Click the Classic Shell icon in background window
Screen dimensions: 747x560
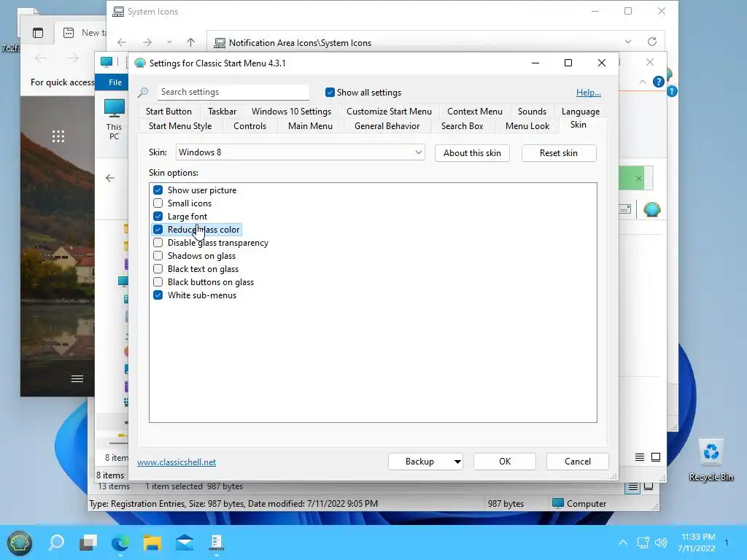(651, 209)
